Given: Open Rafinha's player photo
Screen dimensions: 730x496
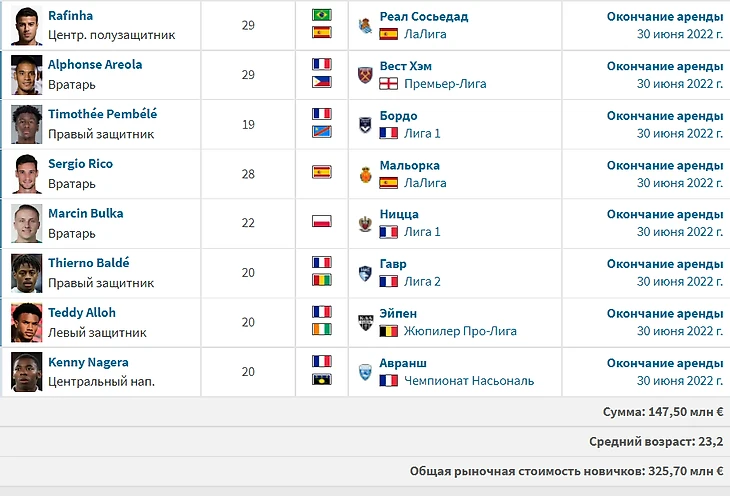Looking at the screenshot, I should coord(26,25).
